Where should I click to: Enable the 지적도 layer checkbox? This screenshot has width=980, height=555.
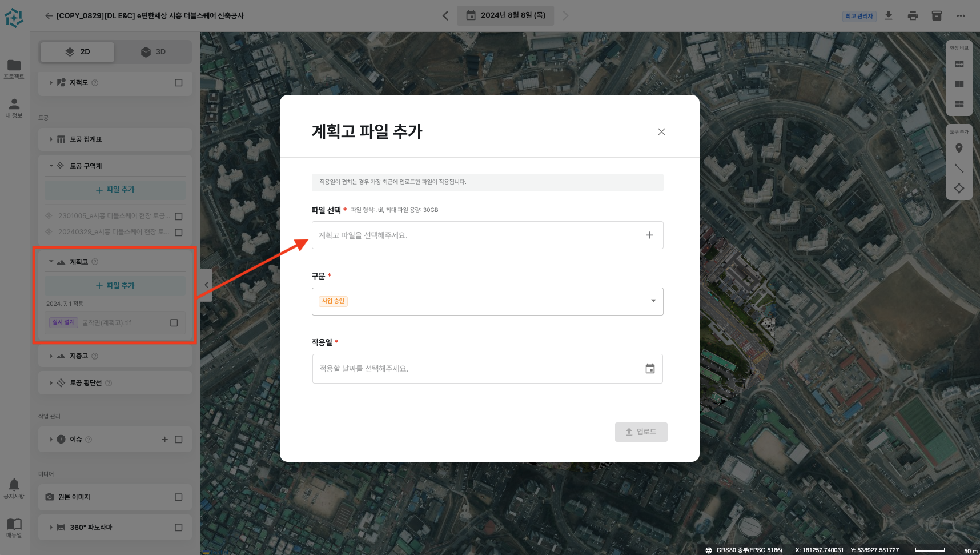[x=179, y=83]
